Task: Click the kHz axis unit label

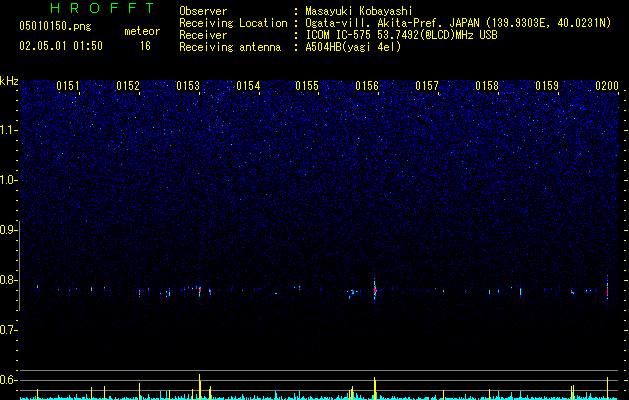Action: pyautogui.click(x=9, y=81)
